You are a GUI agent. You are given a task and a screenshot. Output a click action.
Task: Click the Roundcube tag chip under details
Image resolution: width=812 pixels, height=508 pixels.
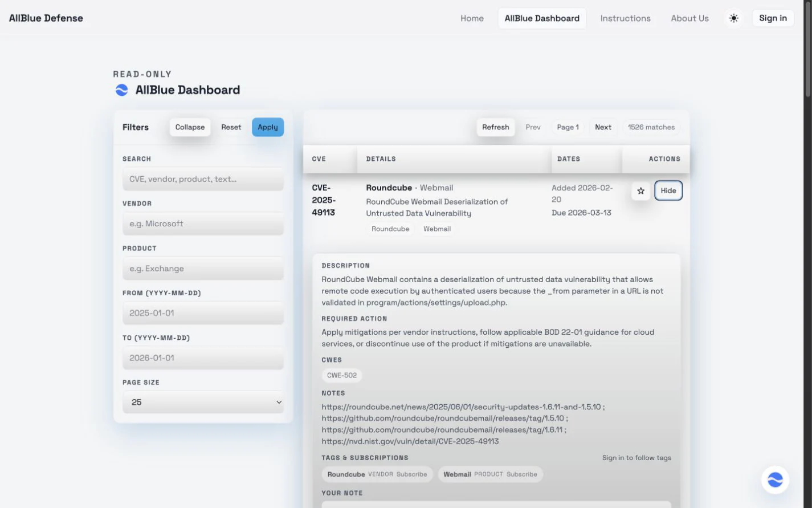point(390,229)
